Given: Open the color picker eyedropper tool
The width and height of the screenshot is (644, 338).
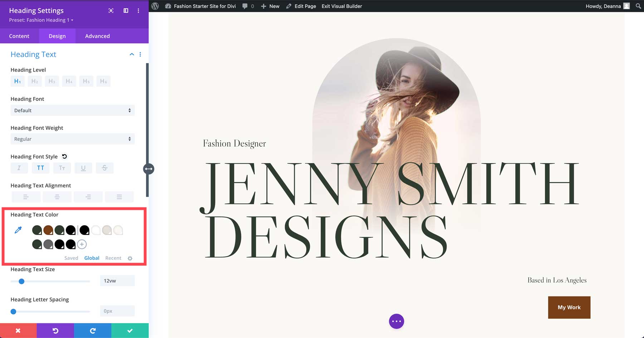Looking at the screenshot, I should (18, 230).
